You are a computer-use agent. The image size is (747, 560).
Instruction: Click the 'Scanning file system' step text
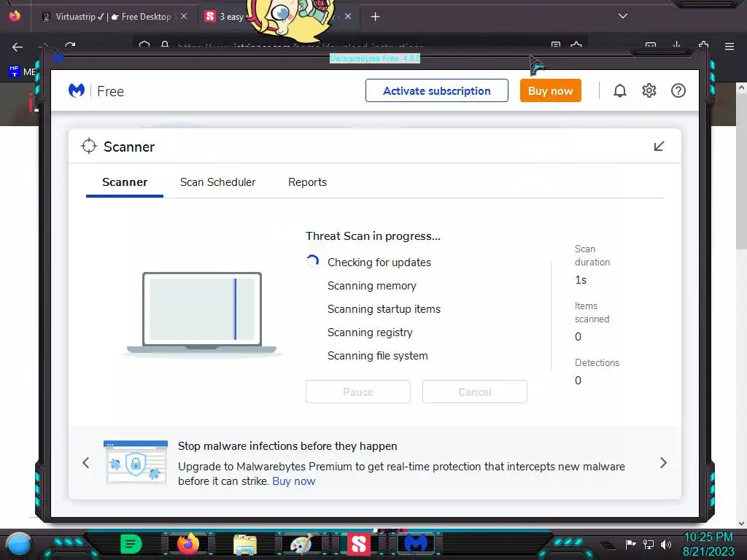pyautogui.click(x=378, y=356)
